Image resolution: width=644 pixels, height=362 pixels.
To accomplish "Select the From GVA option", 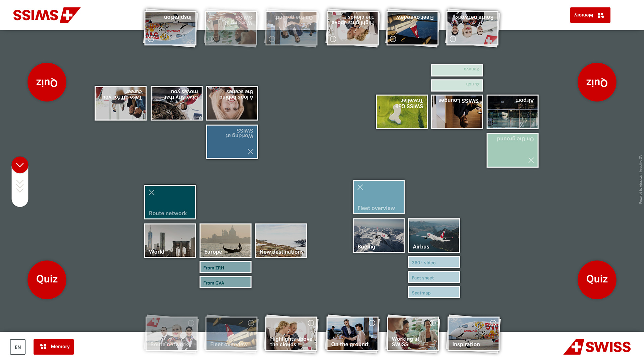I will tap(225, 283).
